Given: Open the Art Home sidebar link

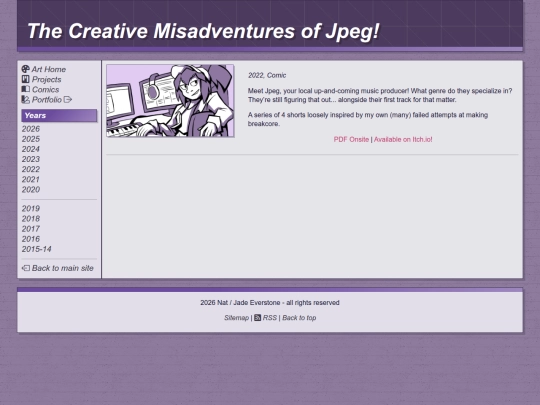Looking at the screenshot, I should pos(49,69).
